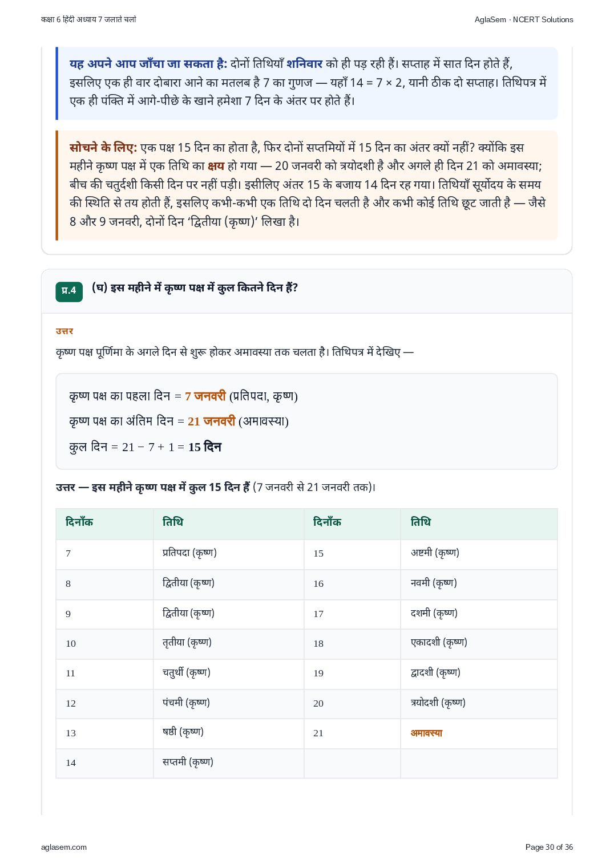This screenshot has width=614, height=868.
Task: Click the सप्तमी (कृष्ण) table cell
Action: tap(228, 763)
